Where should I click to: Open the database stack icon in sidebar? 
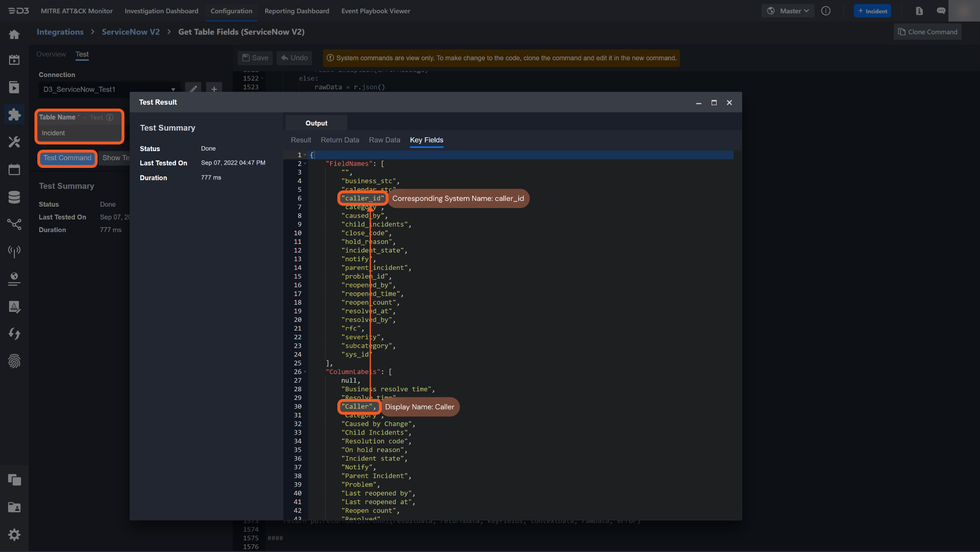tap(14, 197)
